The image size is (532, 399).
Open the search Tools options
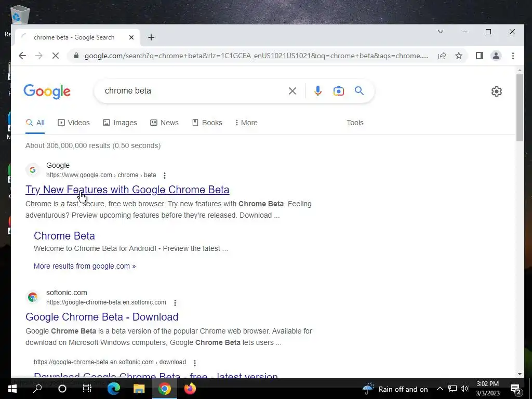(355, 123)
